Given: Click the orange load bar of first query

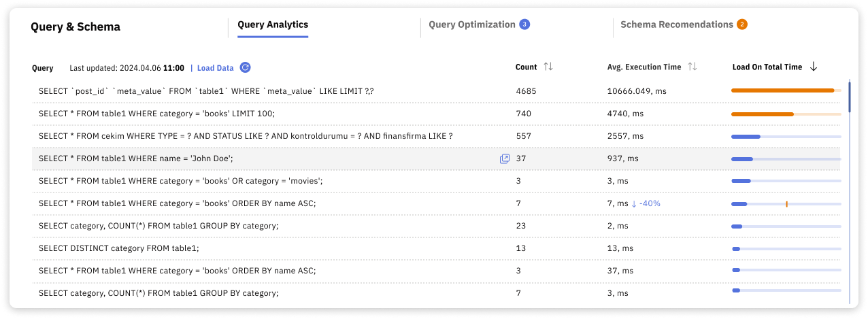Looking at the screenshot, I should pos(782,90).
